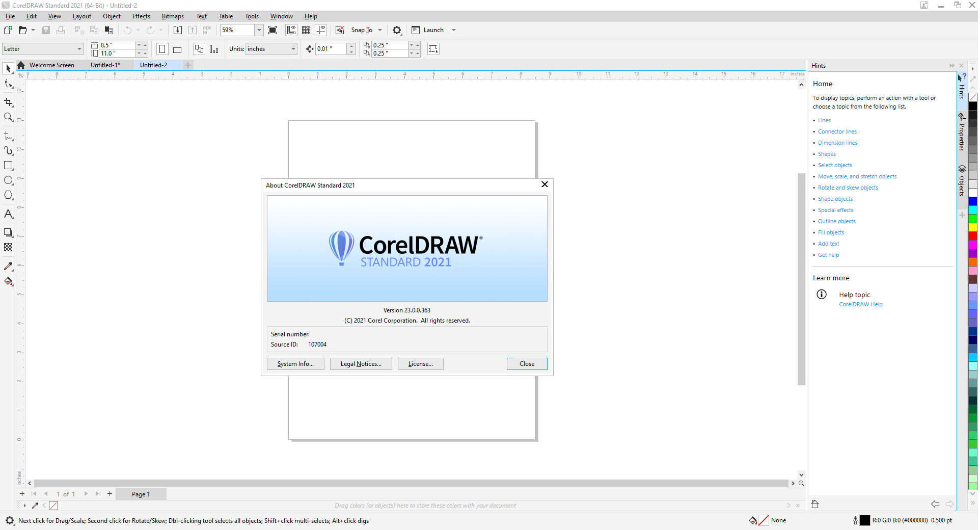Select the Interactive Fill tool
Image resolution: width=980 pixels, height=530 pixels.
pos(8,281)
